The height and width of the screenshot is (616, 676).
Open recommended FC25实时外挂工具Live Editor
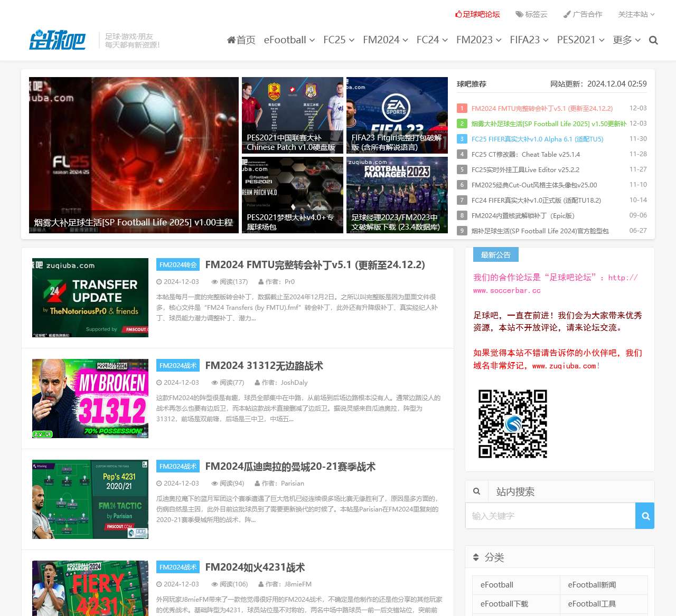coord(525,169)
